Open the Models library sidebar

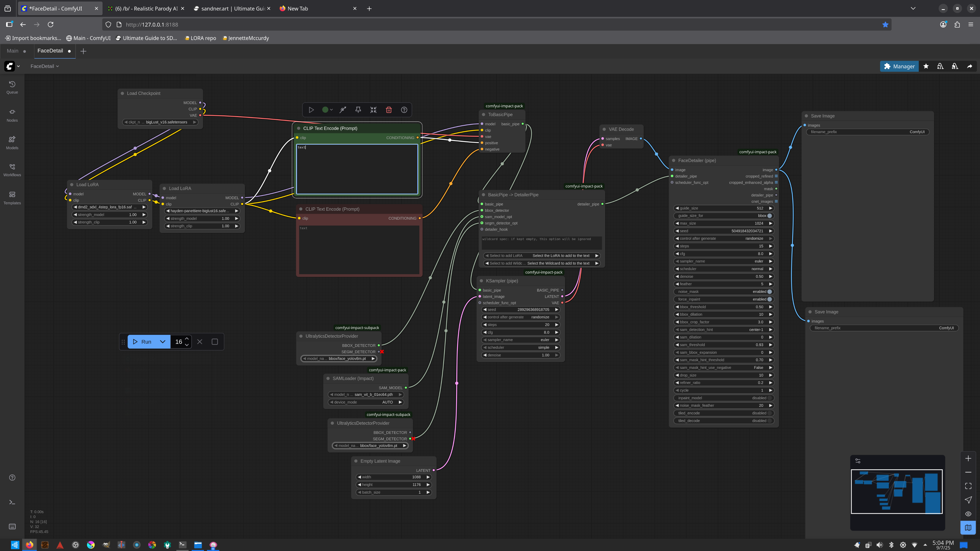click(12, 142)
